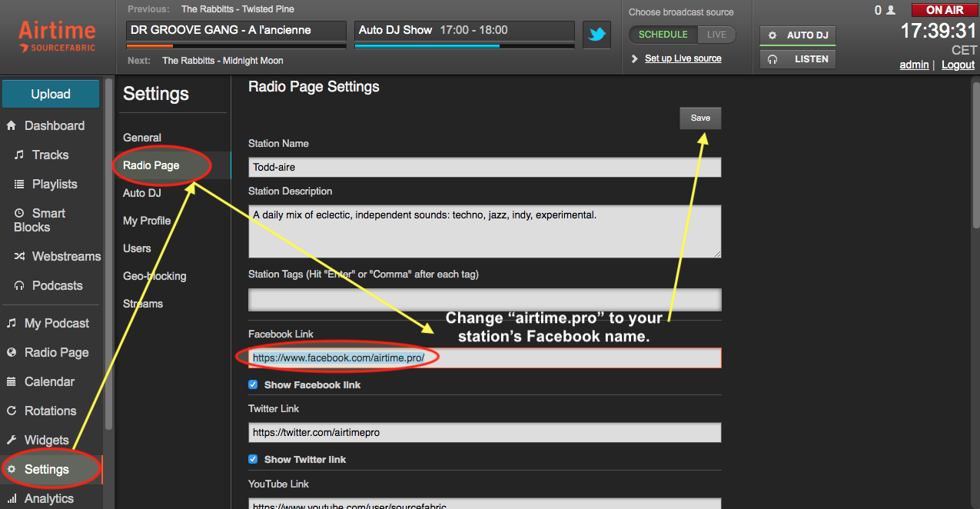Click current track DR GROOVE GANG title
This screenshot has height=509, width=980.
(221, 30)
